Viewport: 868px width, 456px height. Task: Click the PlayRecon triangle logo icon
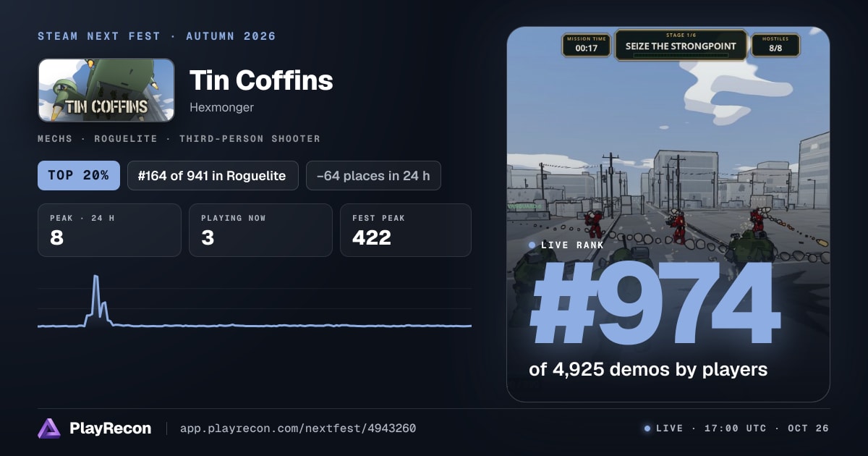49,428
